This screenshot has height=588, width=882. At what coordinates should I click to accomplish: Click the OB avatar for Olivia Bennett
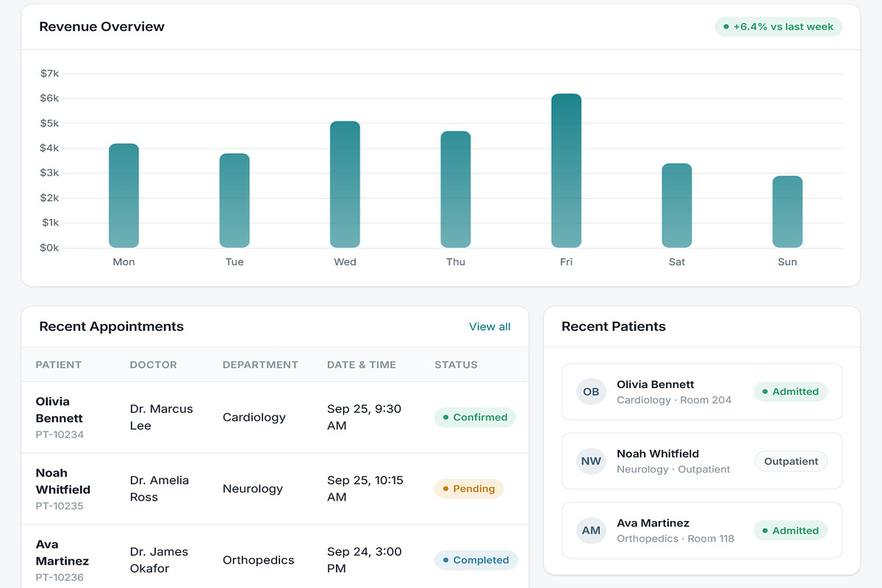[x=591, y=392]
